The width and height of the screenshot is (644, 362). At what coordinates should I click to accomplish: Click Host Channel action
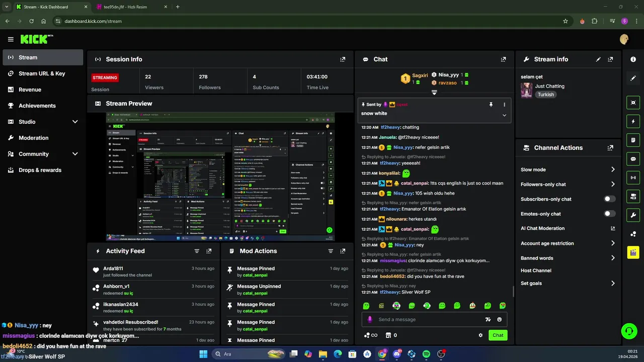click(536, 270)
